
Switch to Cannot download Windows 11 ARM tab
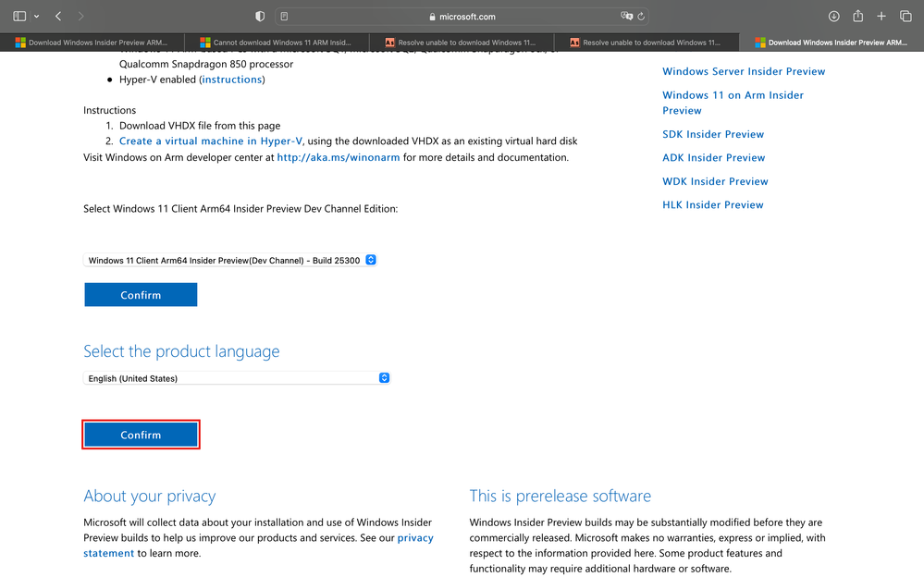[x=277, y=43]
